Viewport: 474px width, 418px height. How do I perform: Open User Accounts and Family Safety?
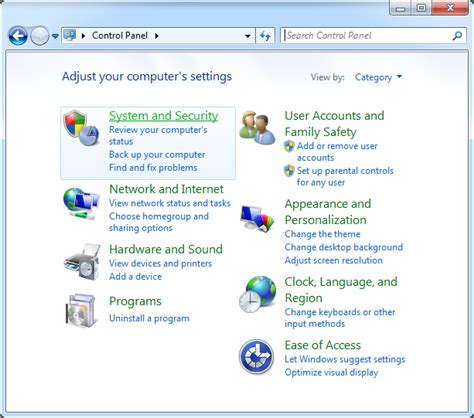(x=334, y=124)
